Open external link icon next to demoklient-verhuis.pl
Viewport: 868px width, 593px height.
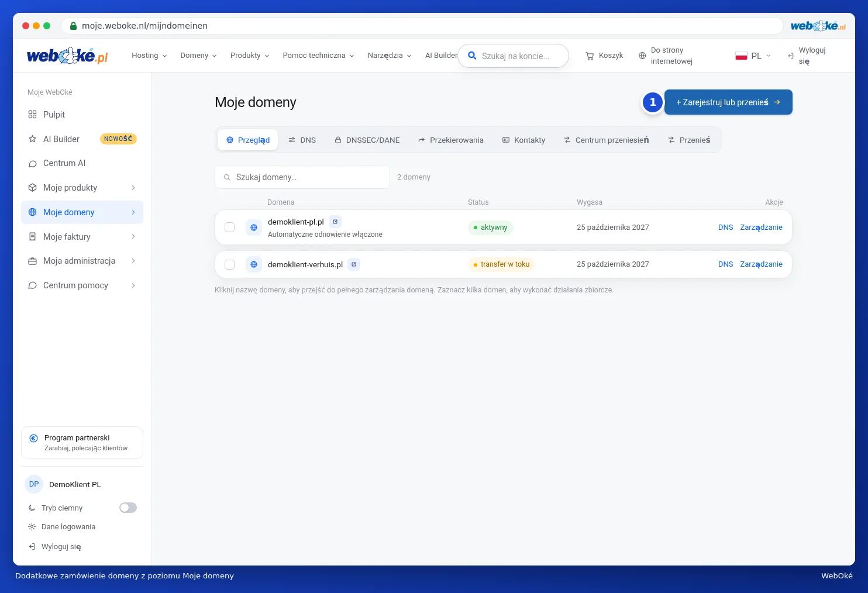click(354, 264)
